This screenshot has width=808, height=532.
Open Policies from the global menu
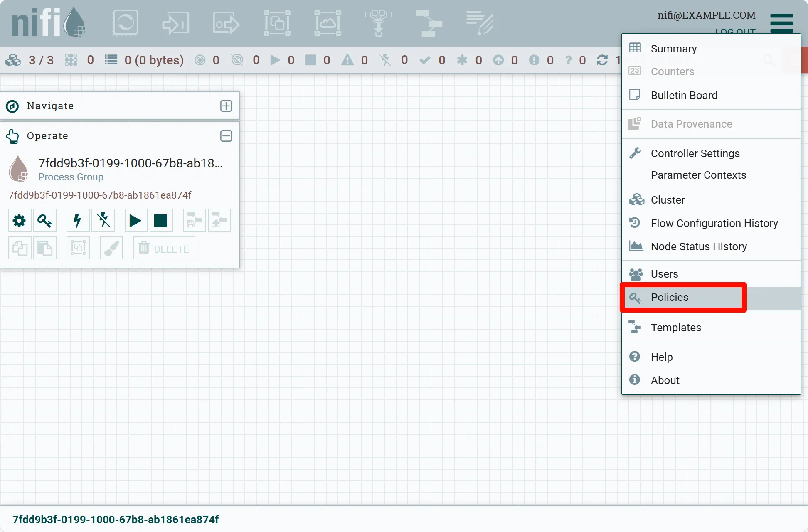pos(669,297)
